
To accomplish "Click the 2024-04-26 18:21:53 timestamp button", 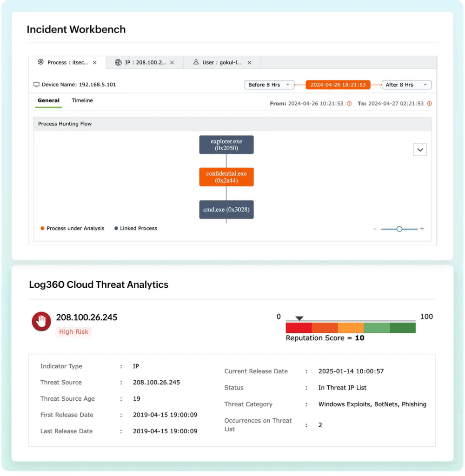I will click(338, 85).
